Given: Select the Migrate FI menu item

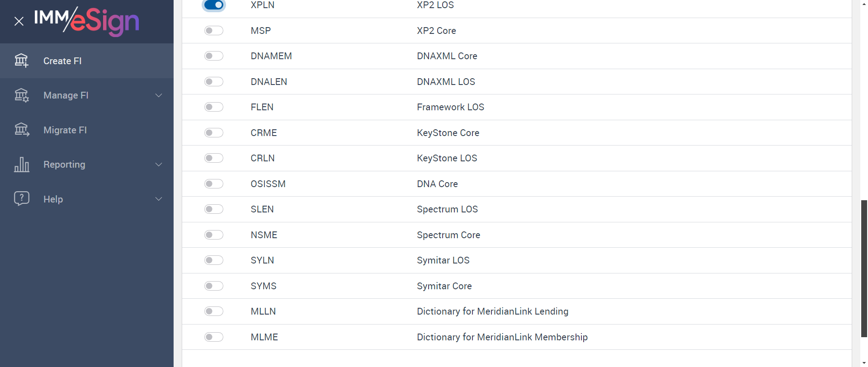Looking at the screenshot, I should click(x=65, y=130).
